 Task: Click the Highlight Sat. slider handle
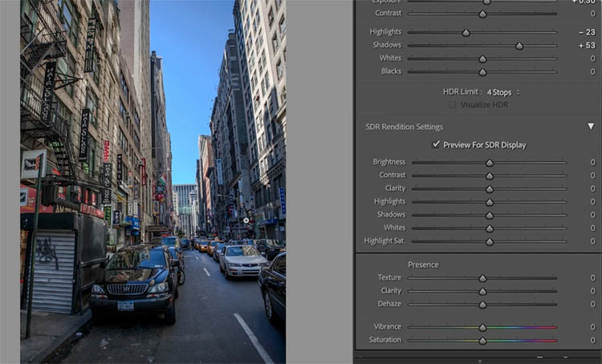tap(489, 241)
